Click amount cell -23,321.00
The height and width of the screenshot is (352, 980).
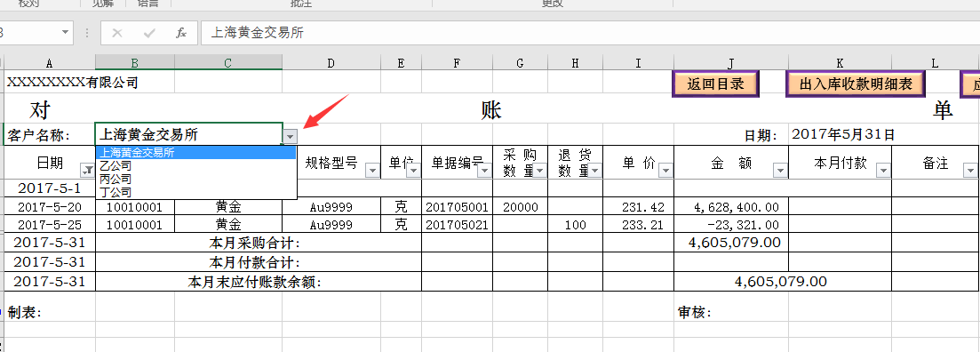(731, 225)
